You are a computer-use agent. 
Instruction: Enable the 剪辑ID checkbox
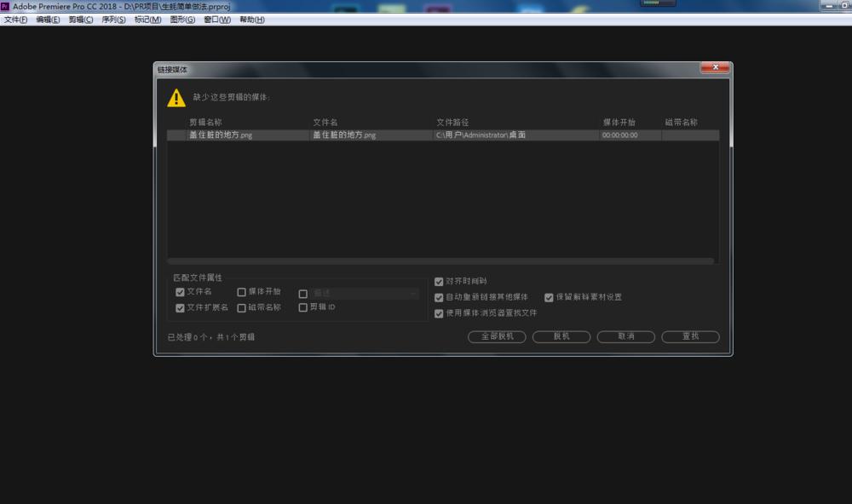(x=302, y=307)
